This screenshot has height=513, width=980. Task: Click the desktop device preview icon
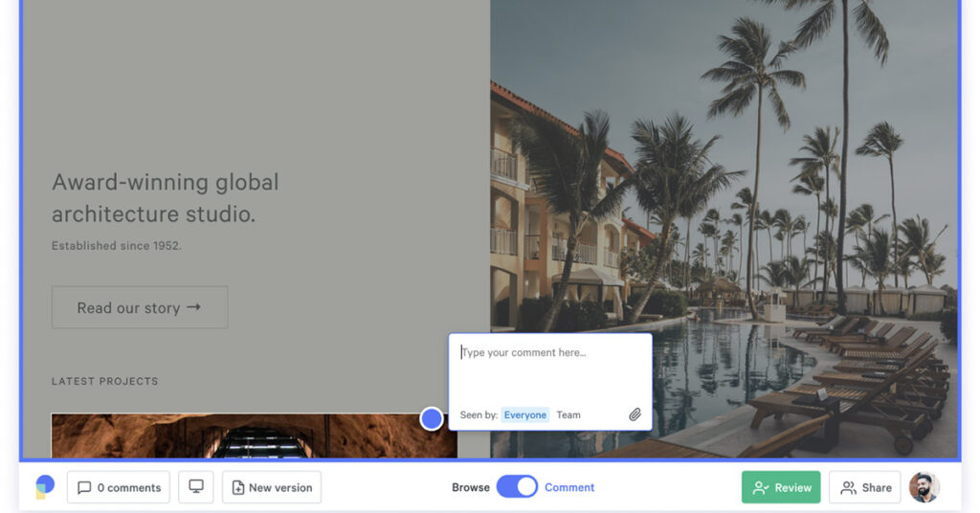(x=196, y=487)
